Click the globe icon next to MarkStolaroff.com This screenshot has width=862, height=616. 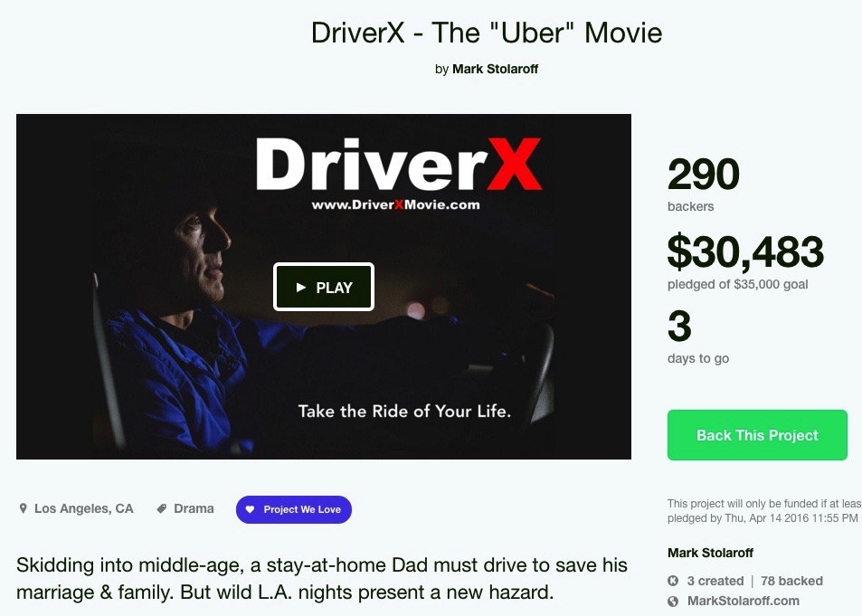(x=673, y=602)
